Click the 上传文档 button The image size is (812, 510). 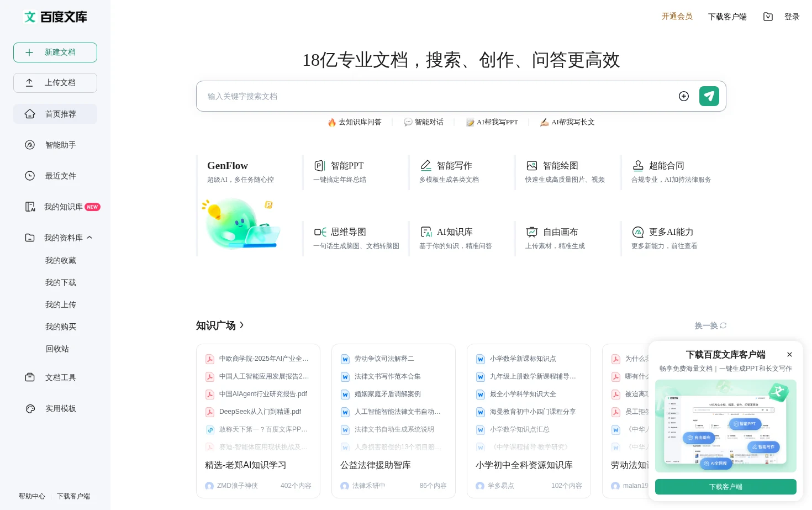pos(55,83)
